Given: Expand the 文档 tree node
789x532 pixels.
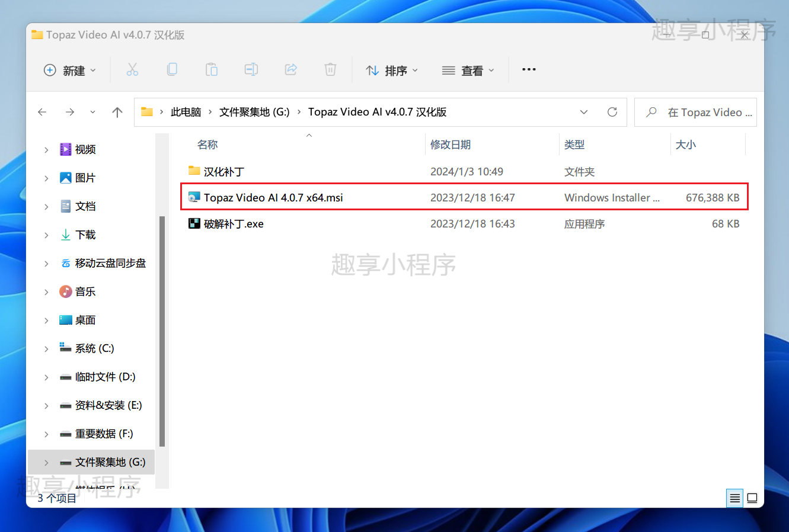Looking at the screenshot, I should coord(46,207).
